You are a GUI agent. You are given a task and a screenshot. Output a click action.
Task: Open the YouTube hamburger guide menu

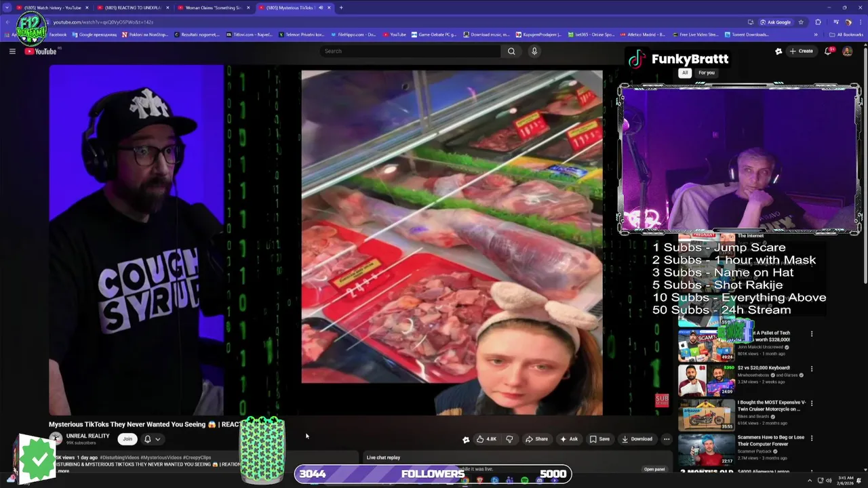tap(12, 51)
